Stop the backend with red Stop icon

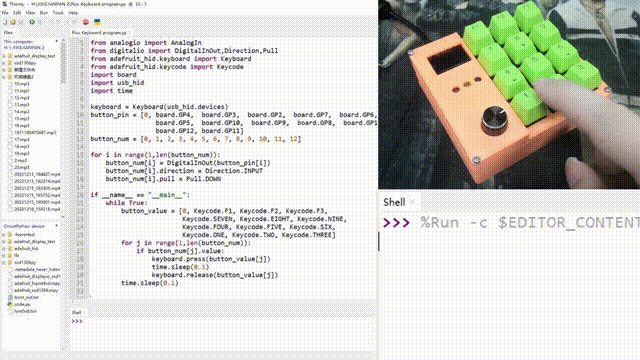[86, 22]
